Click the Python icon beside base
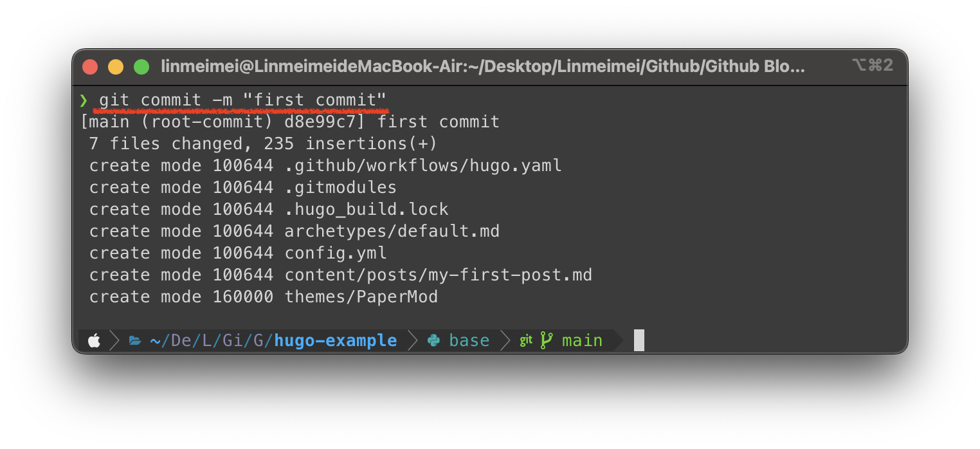980x449 pixels. [x=433, y=340]
